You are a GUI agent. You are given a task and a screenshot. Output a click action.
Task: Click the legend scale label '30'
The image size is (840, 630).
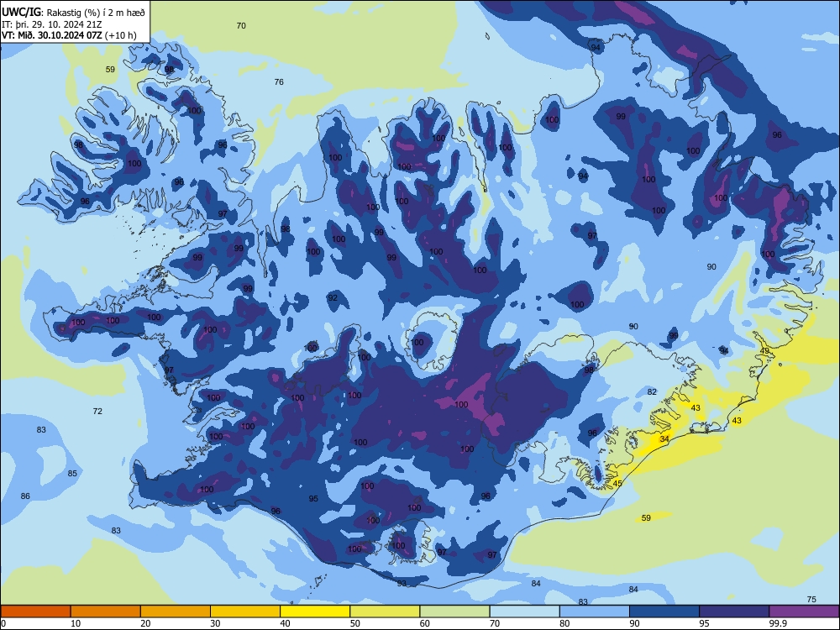[215, 623]
